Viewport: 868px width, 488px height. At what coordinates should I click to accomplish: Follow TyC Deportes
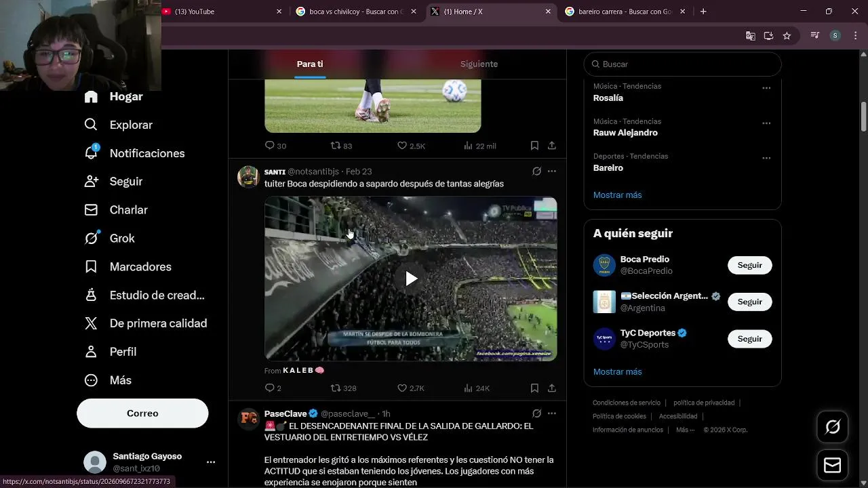(750, 339)
